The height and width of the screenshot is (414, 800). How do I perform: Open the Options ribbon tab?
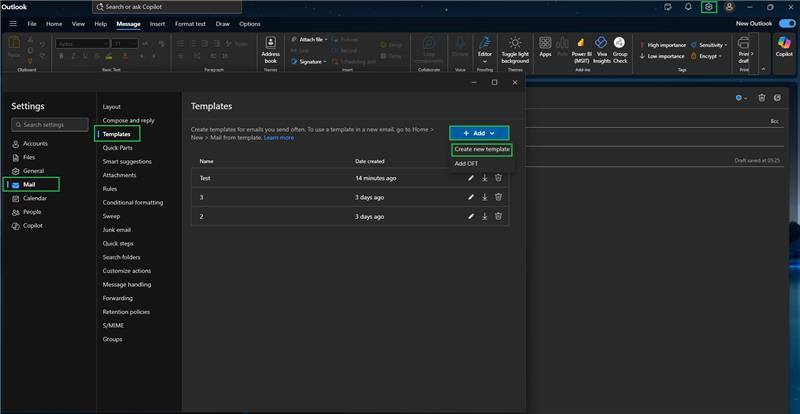(250, 24)
